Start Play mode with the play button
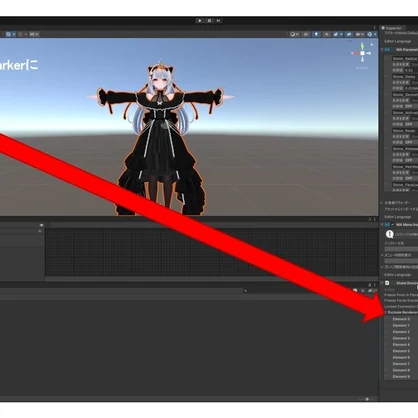Image resolution: width=418 pixels, height=418 pixels. pyautogui.click(x=200, y=21)
